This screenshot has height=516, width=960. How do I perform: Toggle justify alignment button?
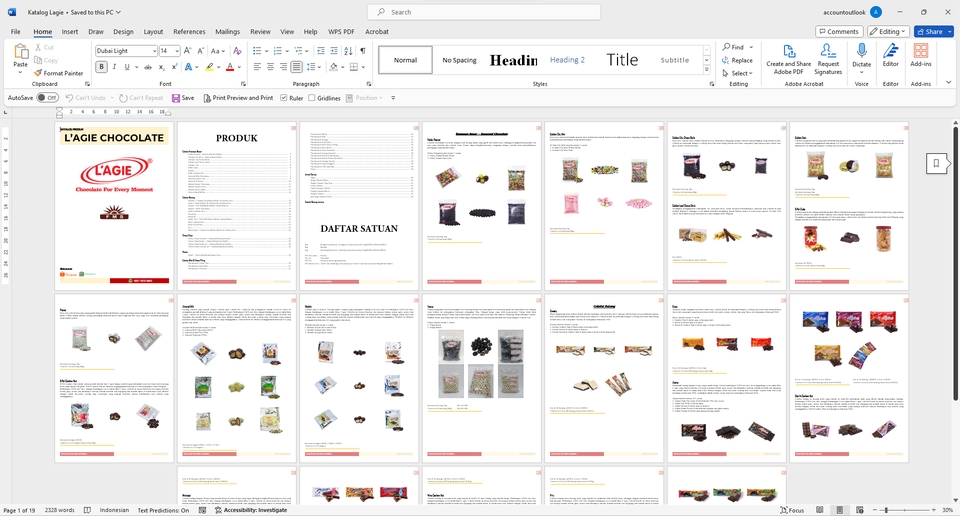[x=297, y=67]
